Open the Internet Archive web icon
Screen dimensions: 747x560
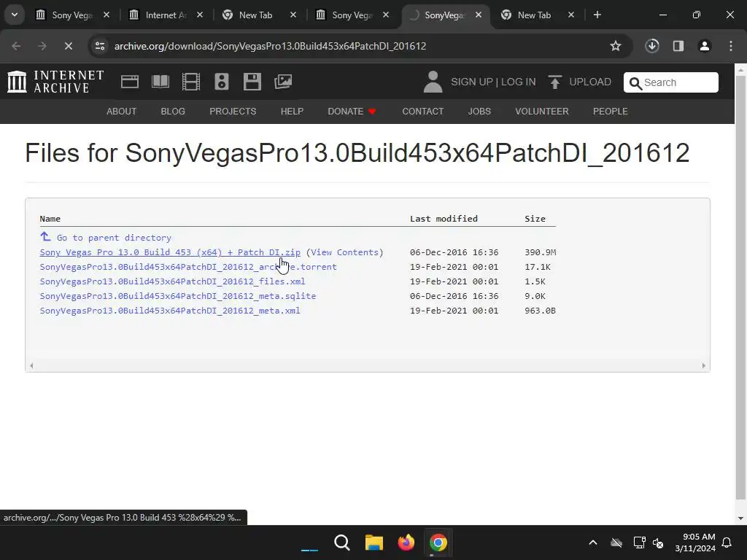click(130, 82)
